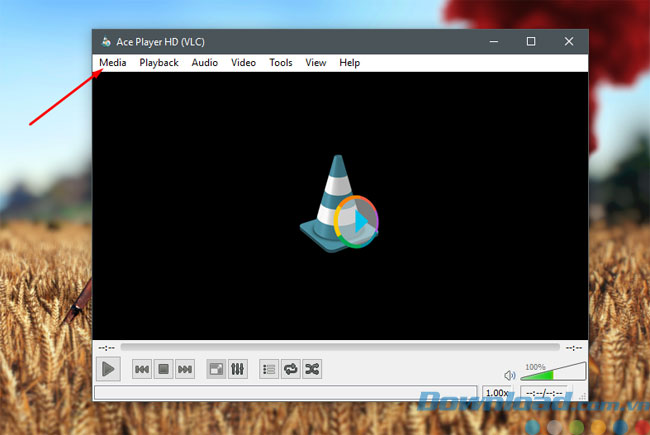
Task: Toggle loop repeat mode
Action: pyautogui.click(x=290, y=369)
